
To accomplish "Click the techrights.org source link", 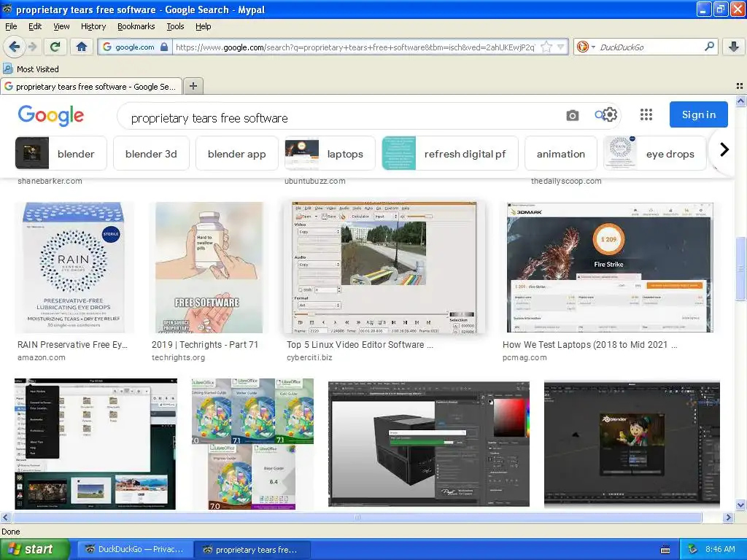I will click(178, 357).
